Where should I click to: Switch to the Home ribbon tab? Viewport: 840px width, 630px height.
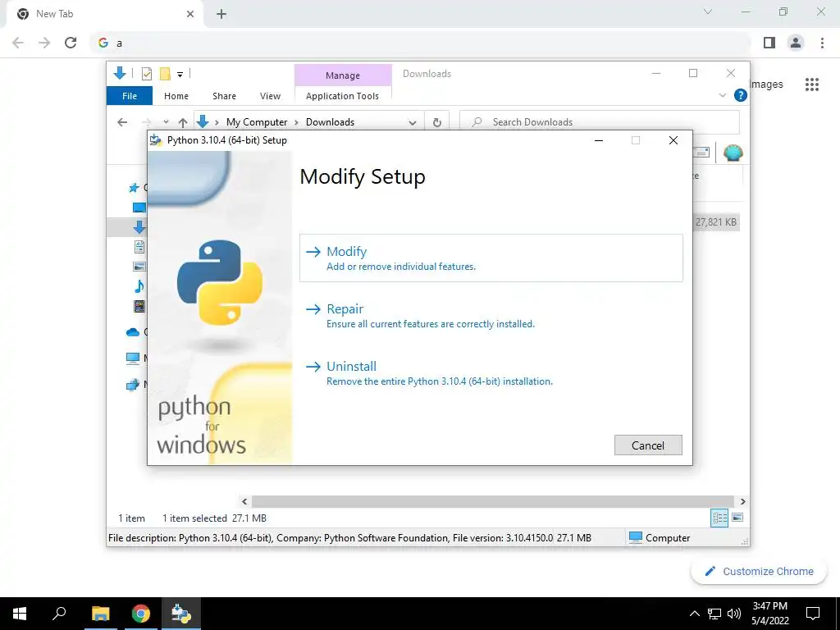click(176, 96)
